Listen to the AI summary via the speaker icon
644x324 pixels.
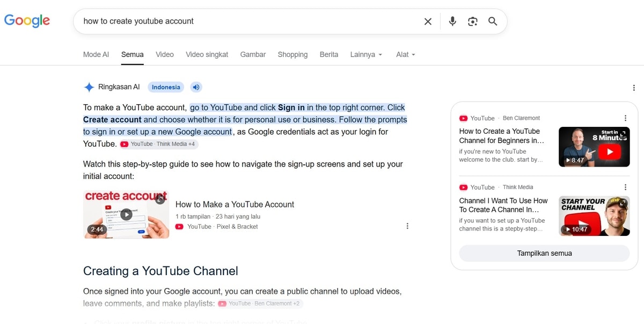(x=196, y=87)
